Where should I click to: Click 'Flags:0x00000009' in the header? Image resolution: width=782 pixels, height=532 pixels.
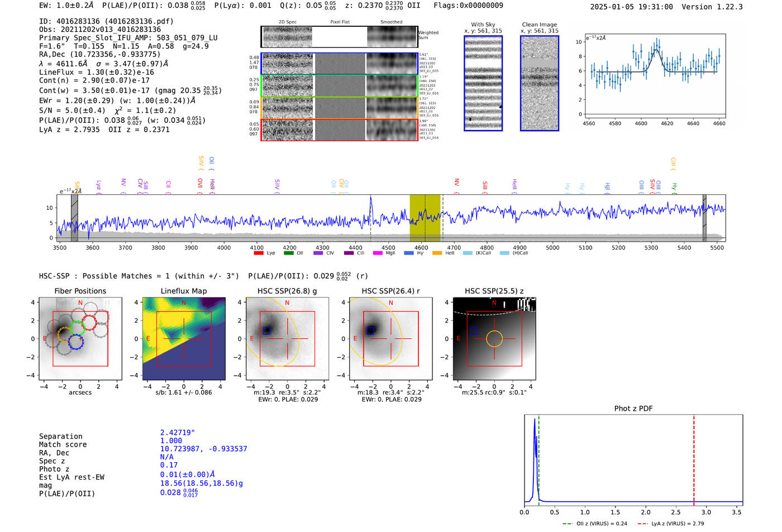coord(468,6)
